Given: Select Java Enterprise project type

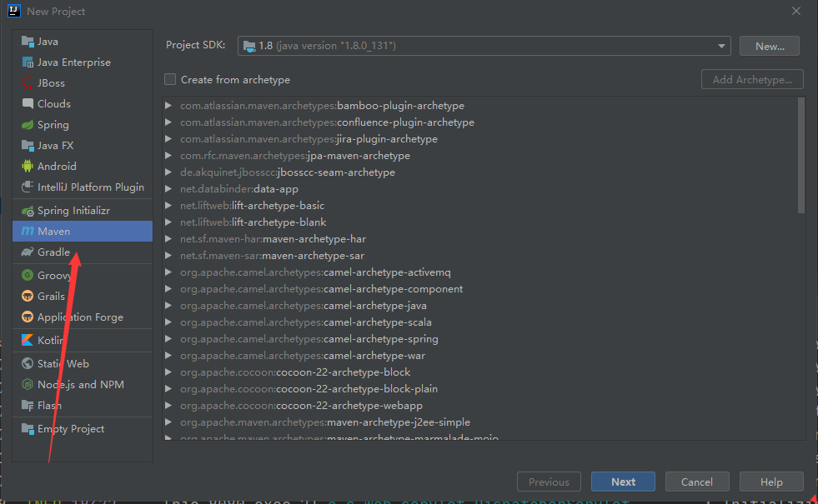Looking at the screenshot, I should [73, 62].
